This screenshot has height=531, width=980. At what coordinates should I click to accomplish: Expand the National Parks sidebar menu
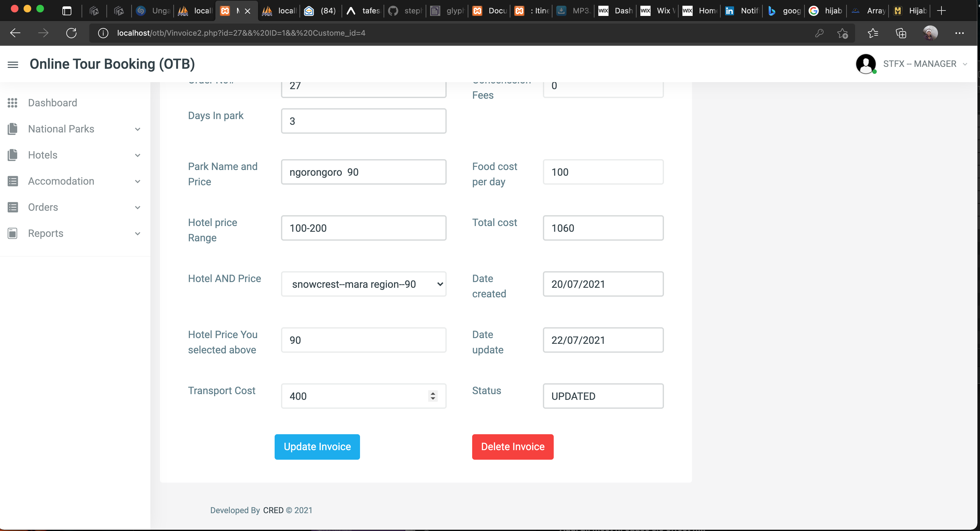pyautogui.click(x=137, y=129)
